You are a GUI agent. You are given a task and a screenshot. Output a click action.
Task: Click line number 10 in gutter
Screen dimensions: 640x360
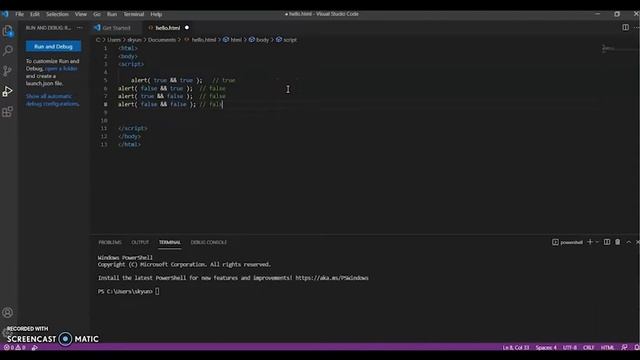coord(104,120)
